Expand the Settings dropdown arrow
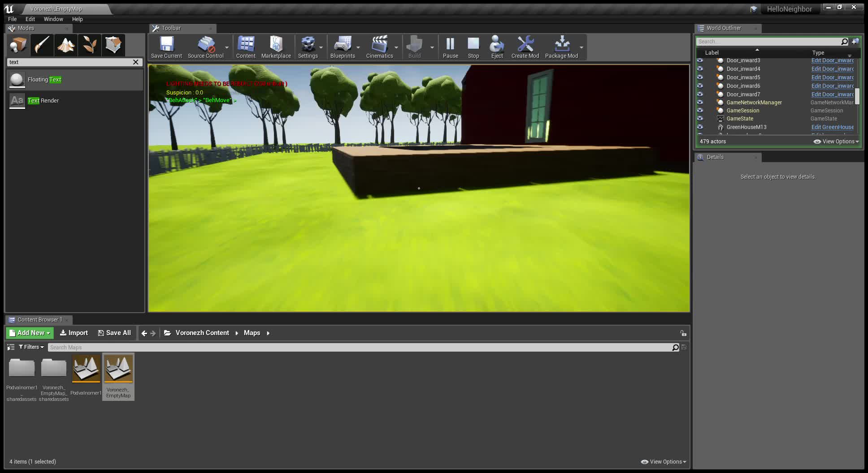This screenshot has width=868, height=473. (x=321, y=47)
